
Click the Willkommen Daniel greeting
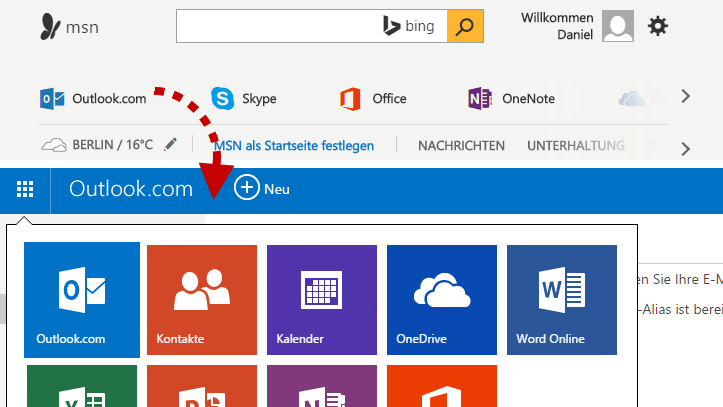point(557,26)
